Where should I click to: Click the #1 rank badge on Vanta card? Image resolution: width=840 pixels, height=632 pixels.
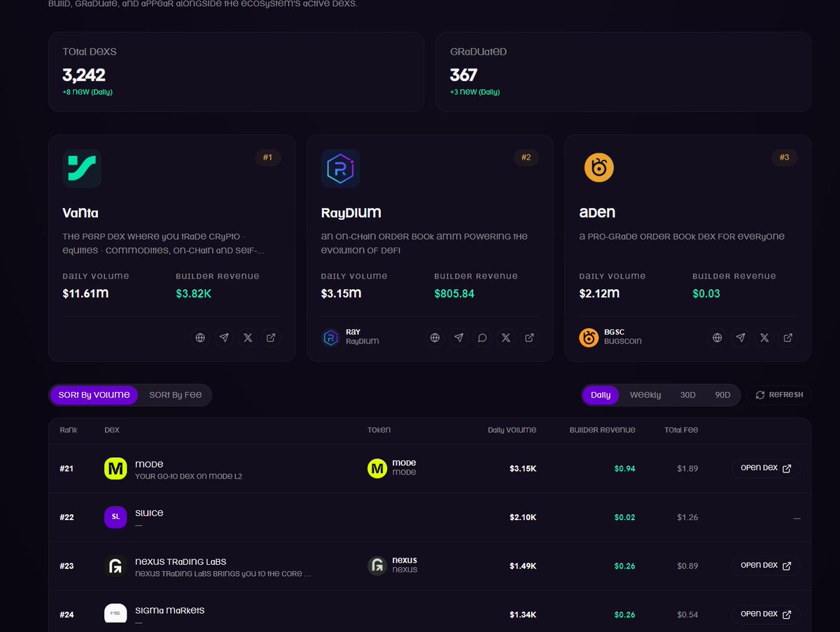267,157
